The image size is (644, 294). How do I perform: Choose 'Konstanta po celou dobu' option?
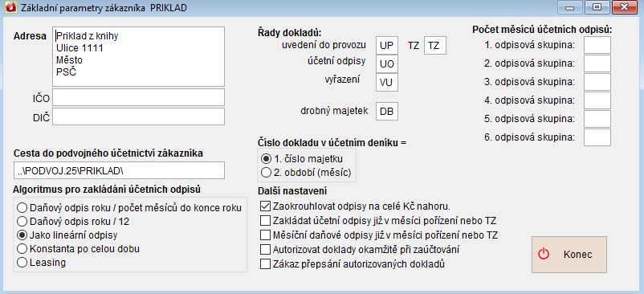point(22,249)
